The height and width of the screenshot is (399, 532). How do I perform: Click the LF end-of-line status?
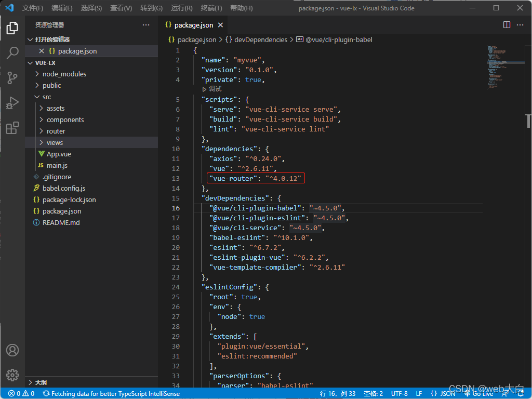419,394
